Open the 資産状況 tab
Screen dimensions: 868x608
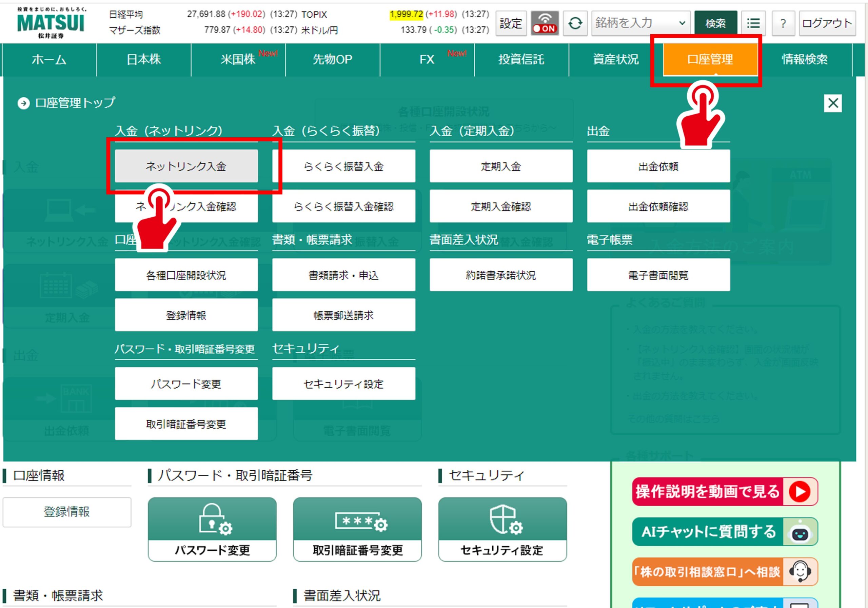tap(616, 59)
